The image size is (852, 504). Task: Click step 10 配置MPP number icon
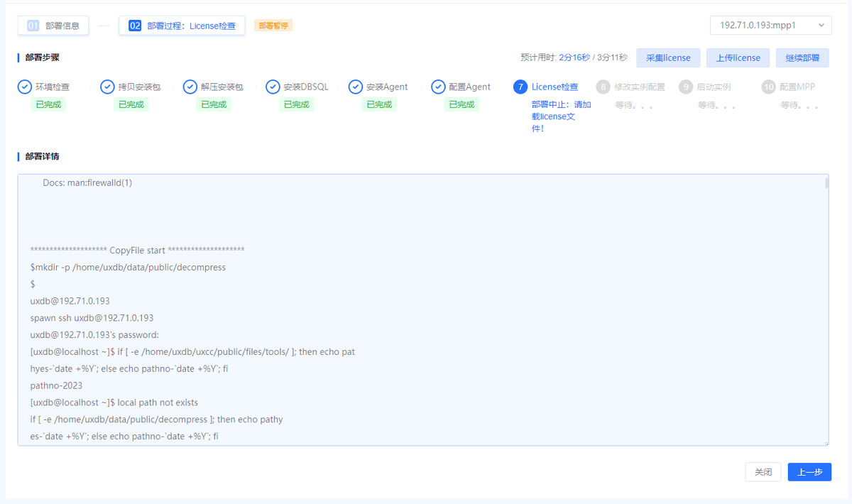[768, 87]
